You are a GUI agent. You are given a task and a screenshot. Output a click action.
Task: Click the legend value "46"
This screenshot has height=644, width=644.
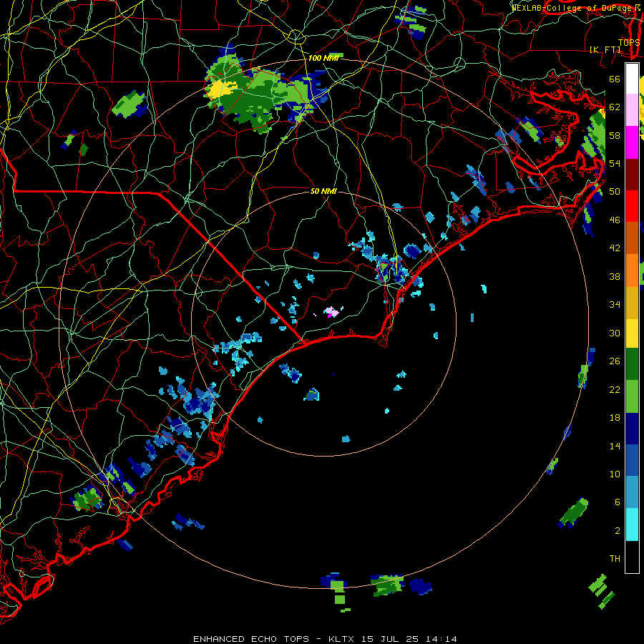(615, 220)
